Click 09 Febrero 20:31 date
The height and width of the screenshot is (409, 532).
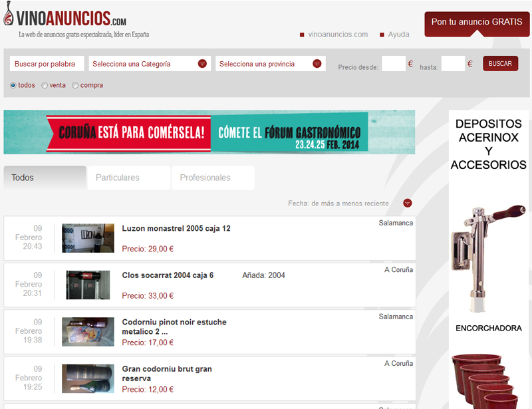[29, 284]
